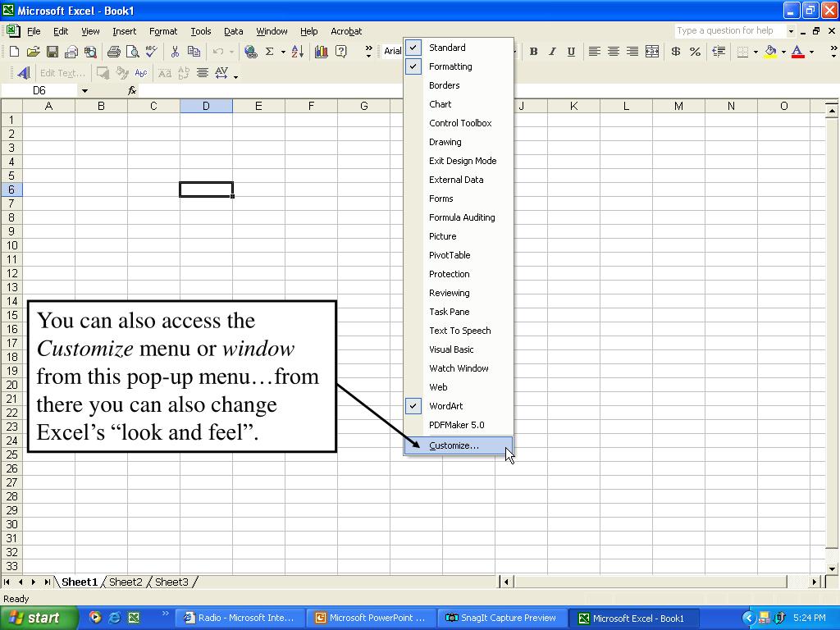Insert WordArt from the WordArt toolbar
Viewport: 840px width, 630px height.
tap(24, 73)
